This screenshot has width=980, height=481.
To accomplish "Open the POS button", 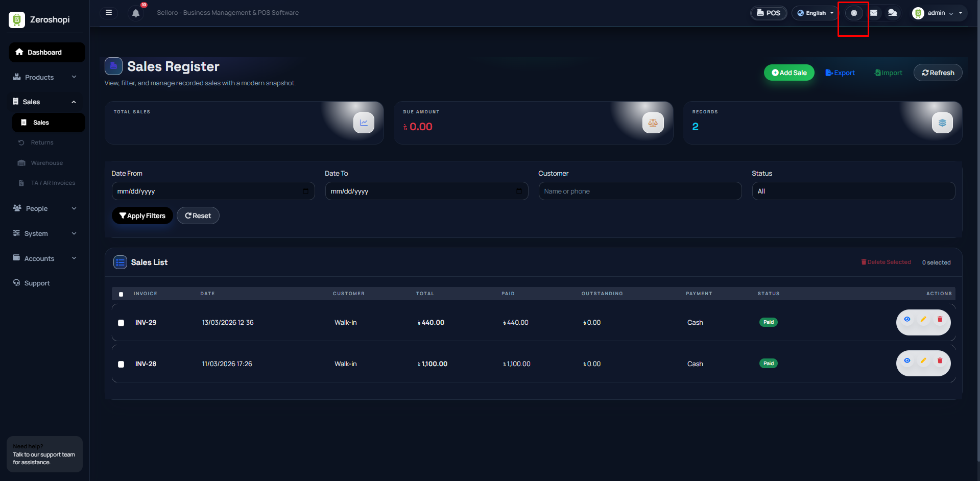I will [x=769, y=13].
